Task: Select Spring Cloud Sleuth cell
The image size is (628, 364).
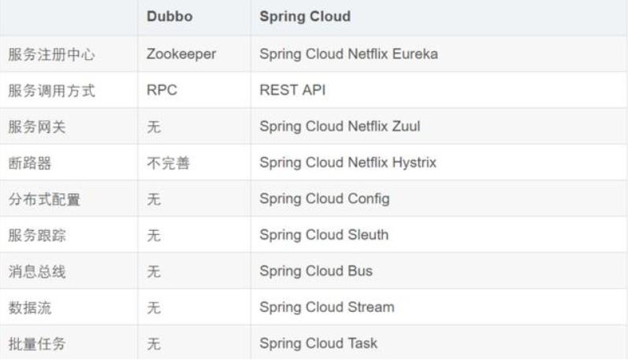Action: (323, 235)
